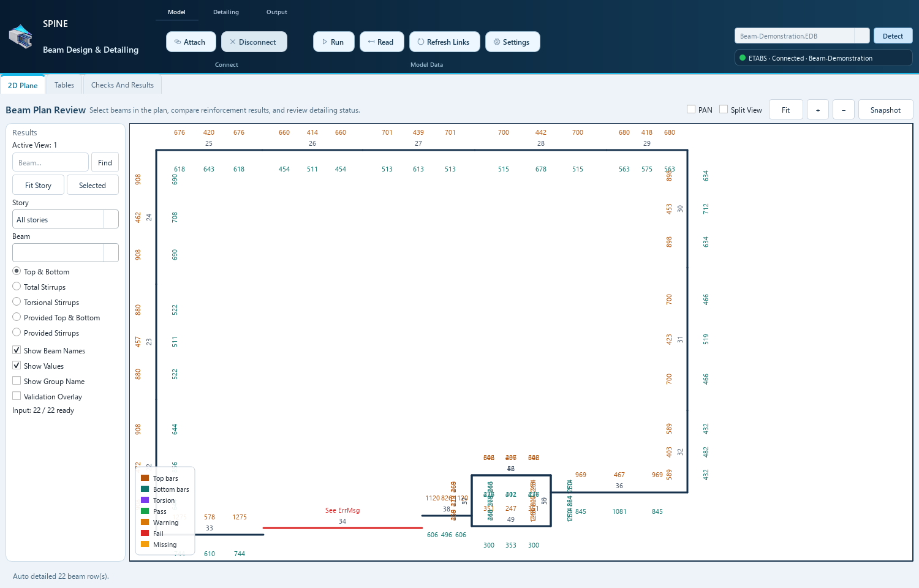Click the Top bars legend color swatch
The width and height of the screenshot is (919, 588).
click(x=145, y=478)
